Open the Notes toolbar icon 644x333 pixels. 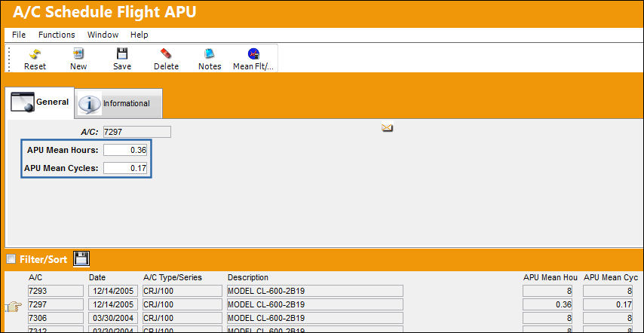point(210,53)
